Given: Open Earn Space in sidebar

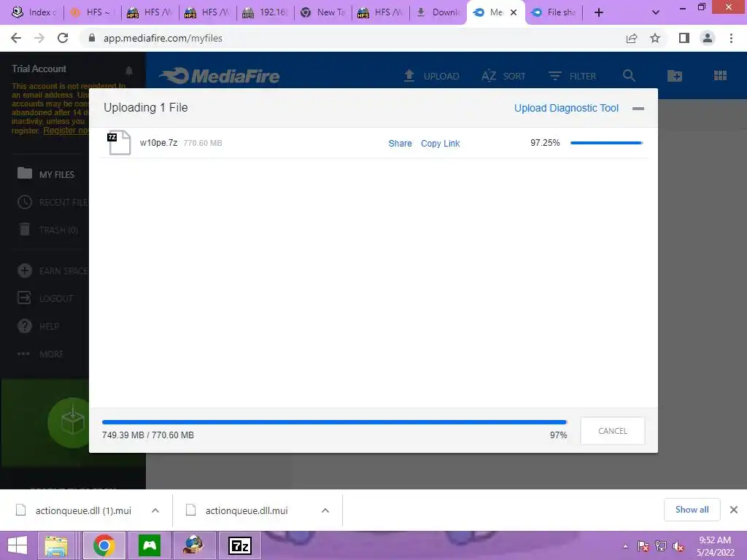Looking at the screenshot, I should (53, 271).
